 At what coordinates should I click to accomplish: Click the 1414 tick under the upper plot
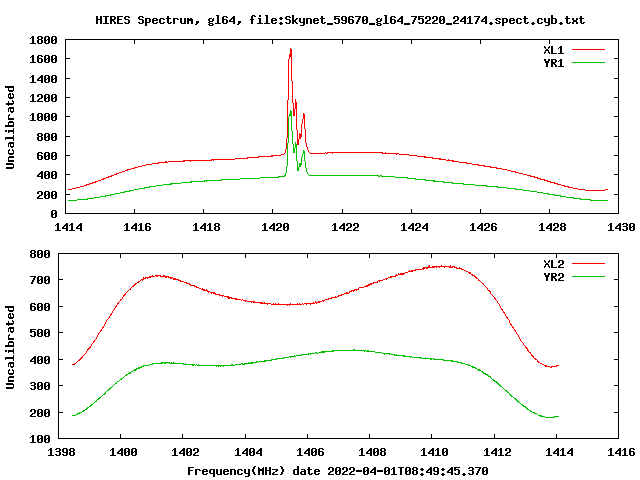pos(68,227)
